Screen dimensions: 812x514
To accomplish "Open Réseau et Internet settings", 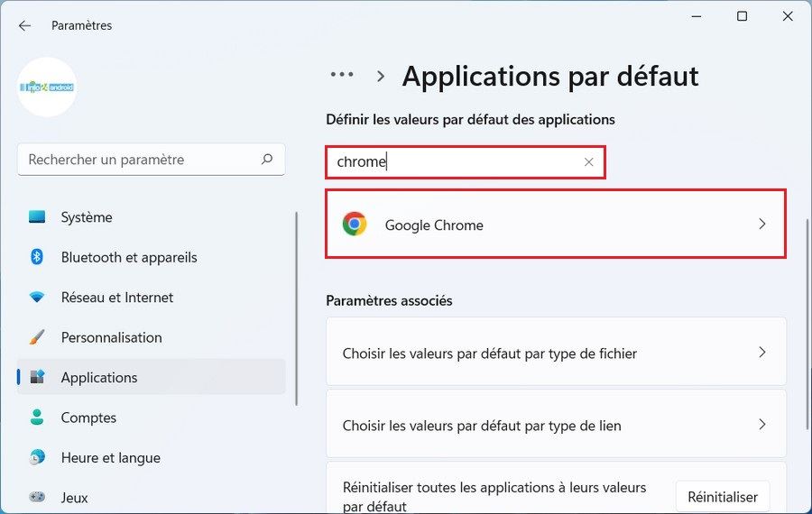I will coord(152,297).
